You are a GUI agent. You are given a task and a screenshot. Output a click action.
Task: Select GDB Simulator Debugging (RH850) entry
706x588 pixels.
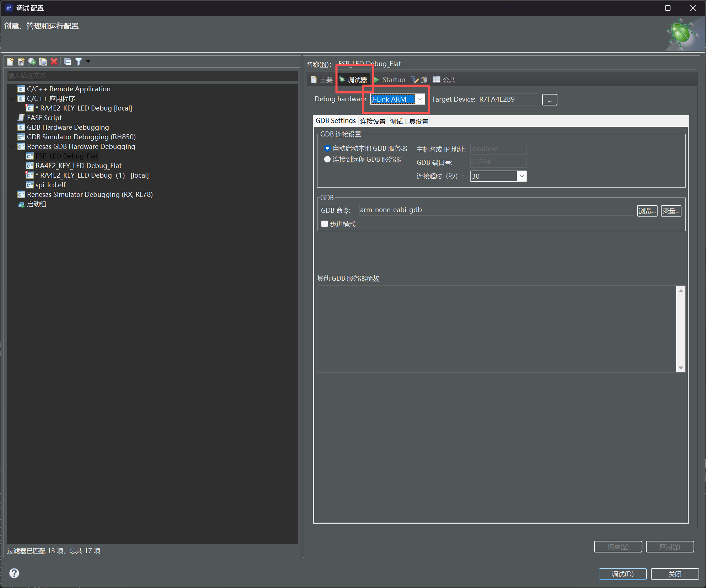81,137
